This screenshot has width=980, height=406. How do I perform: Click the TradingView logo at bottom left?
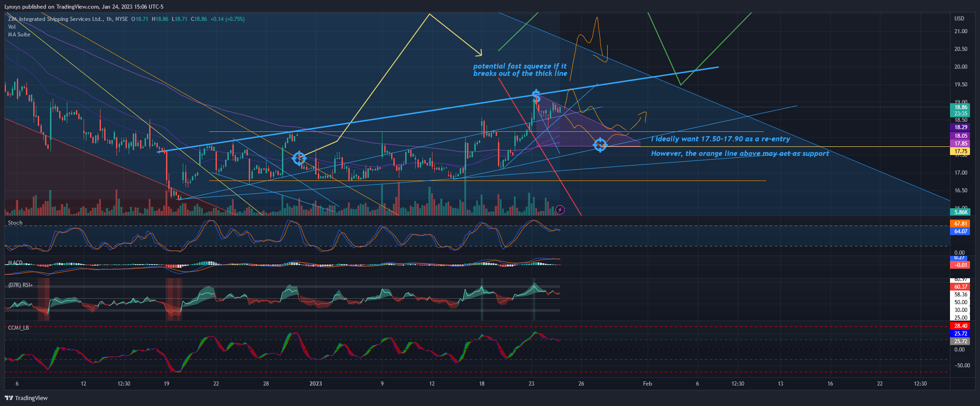[x=26, y=398]
